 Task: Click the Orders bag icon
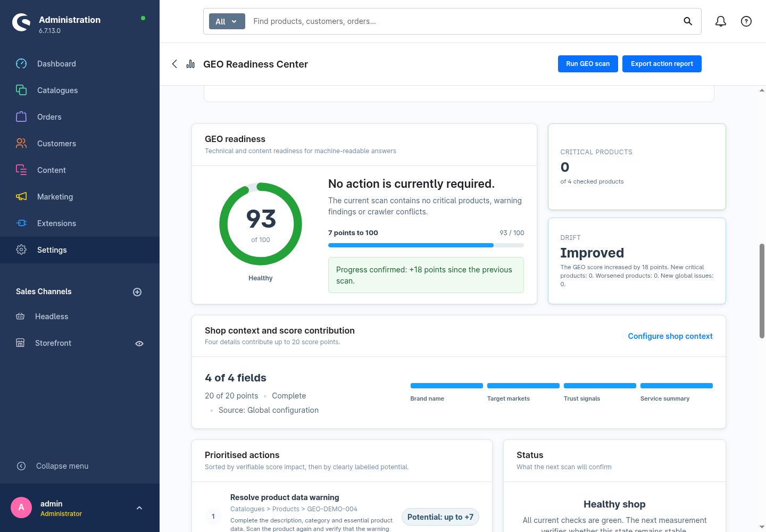click(21, 117)
